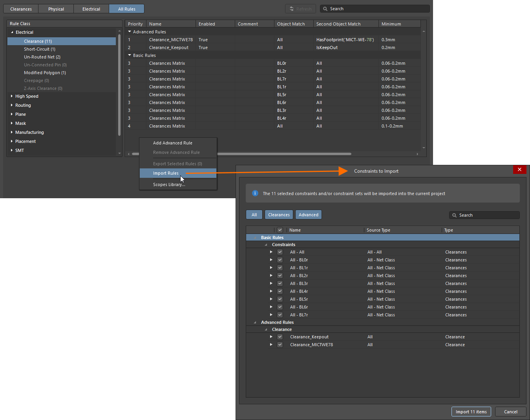This screenshot has height=420, width=530.
Task: Expand the All - BL6r constraint row
Action: [x=271, y=307]
